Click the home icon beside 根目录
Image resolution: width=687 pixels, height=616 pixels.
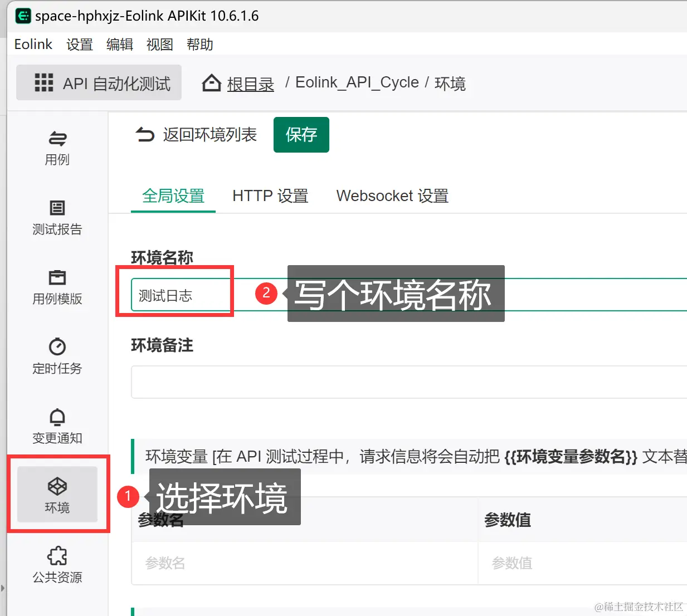(211, 83)
